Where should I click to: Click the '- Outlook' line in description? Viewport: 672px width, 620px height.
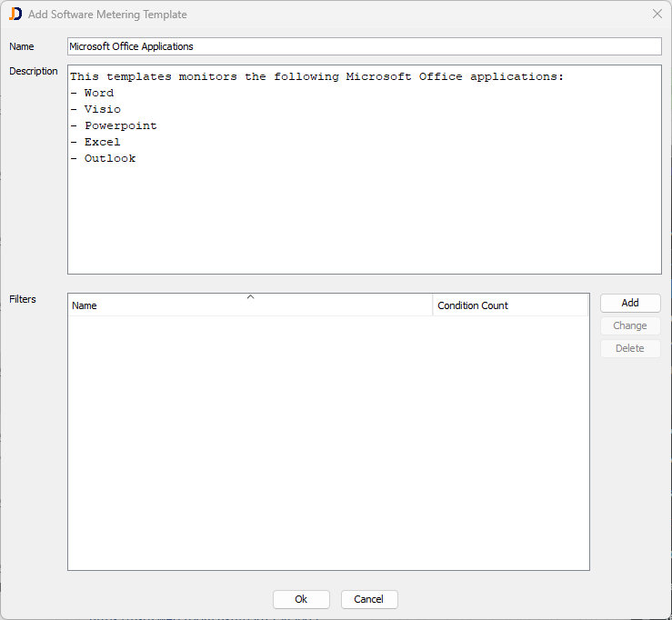(x=103, y=158)
